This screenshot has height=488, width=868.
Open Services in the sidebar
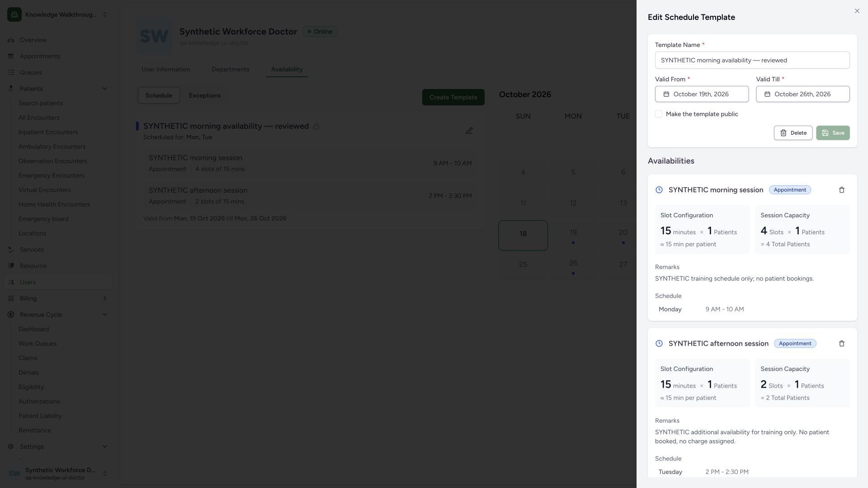pos(58,249)
